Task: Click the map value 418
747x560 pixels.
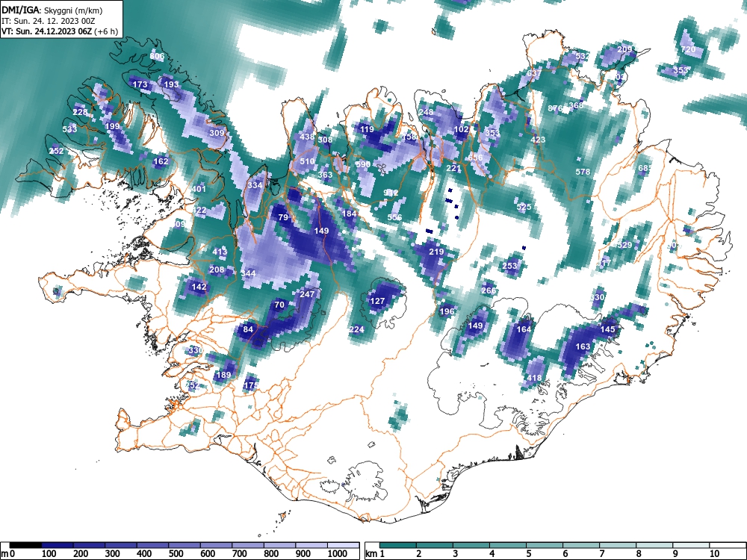Action: tap(534, 378)
